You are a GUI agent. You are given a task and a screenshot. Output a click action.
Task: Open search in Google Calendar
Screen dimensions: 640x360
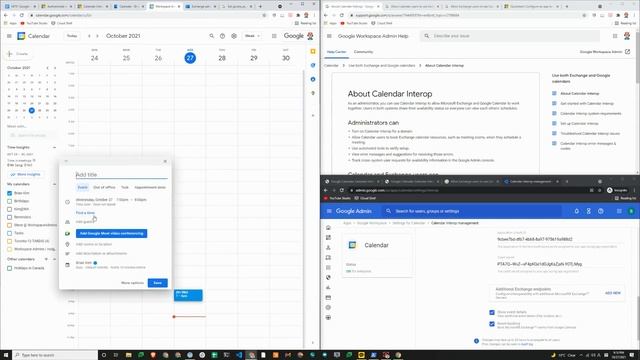pos(211,36)
